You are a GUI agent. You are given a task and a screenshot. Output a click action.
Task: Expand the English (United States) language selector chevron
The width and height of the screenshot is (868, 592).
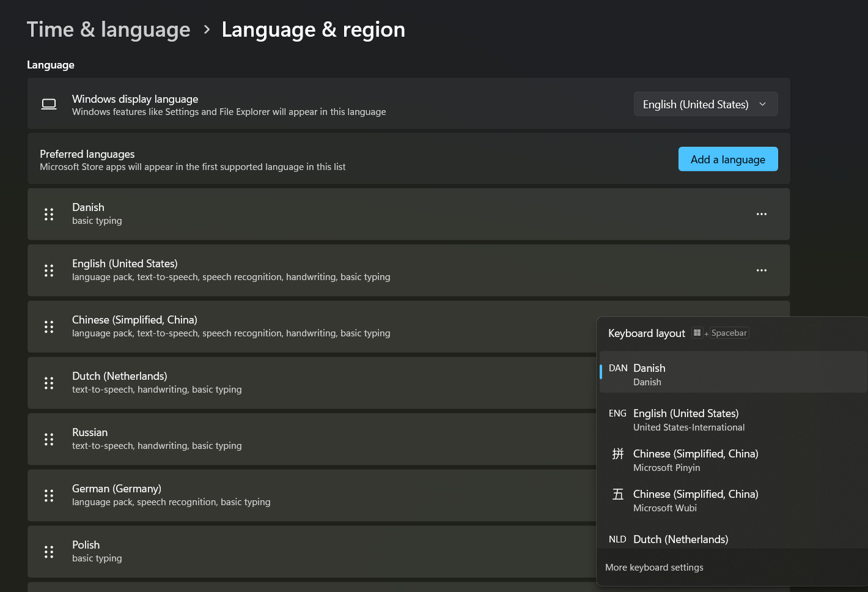coord(763,104)
